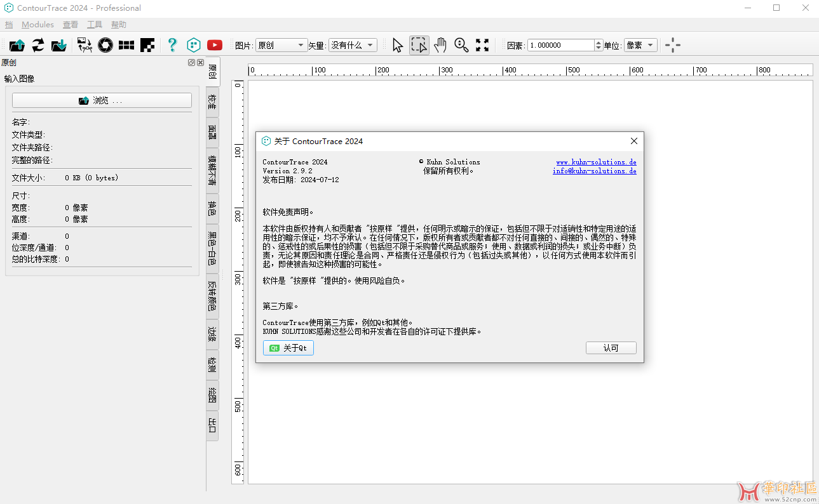Image resolution: width=819 pixels, height=504 pixels.
Task: Open the 帮助 menu
Action: (119, 25)
